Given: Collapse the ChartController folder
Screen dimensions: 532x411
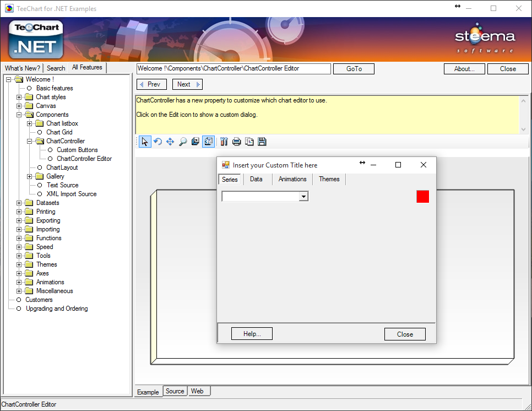Looking at the screenshot, I should click(x=30, y=141).
